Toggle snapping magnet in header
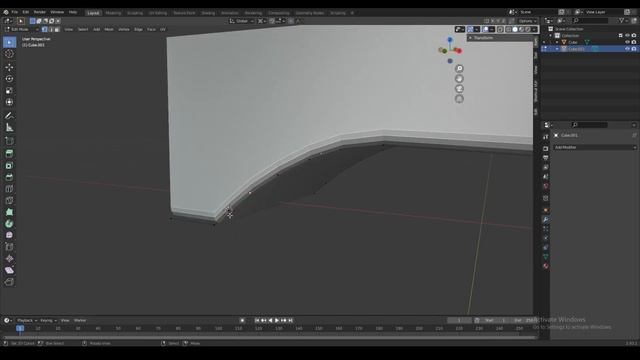The height and width of the screenshot is (360, 640). pos(272,21)
